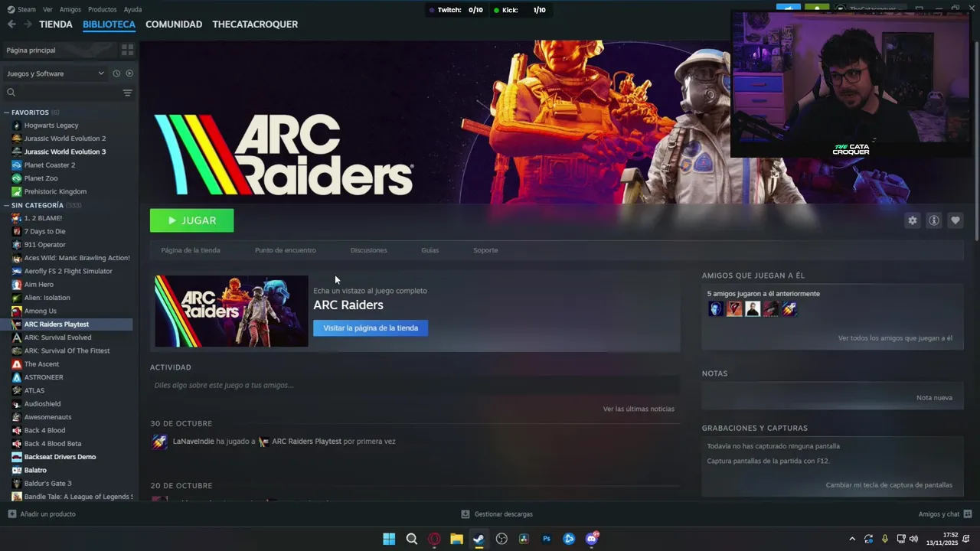Show game info icon
Viewport: 980px width, 551px height.
point(933,220)
